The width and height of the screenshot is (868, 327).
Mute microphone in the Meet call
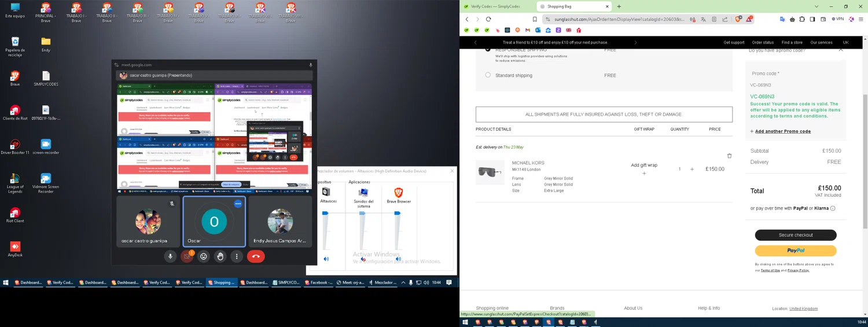point(170,256)
